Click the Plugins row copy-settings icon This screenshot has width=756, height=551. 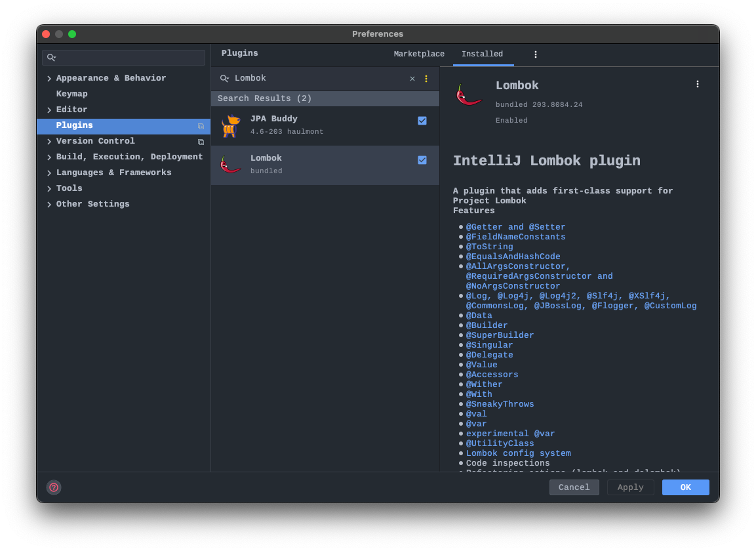pos(201,127)
